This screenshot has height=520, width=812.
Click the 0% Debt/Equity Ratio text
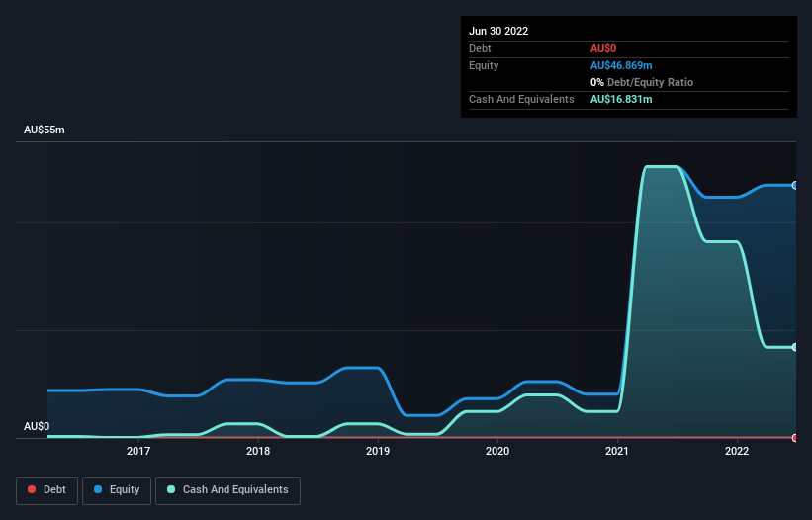pos(642,82)
